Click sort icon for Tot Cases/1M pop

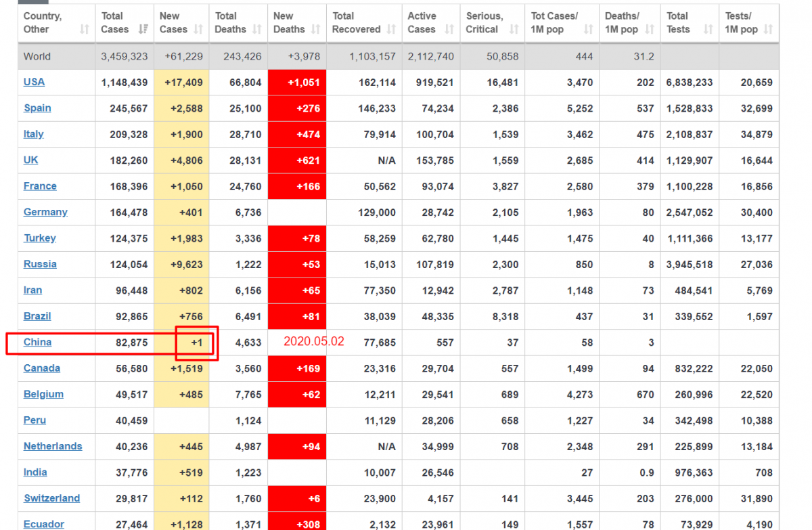pos(589,29)
